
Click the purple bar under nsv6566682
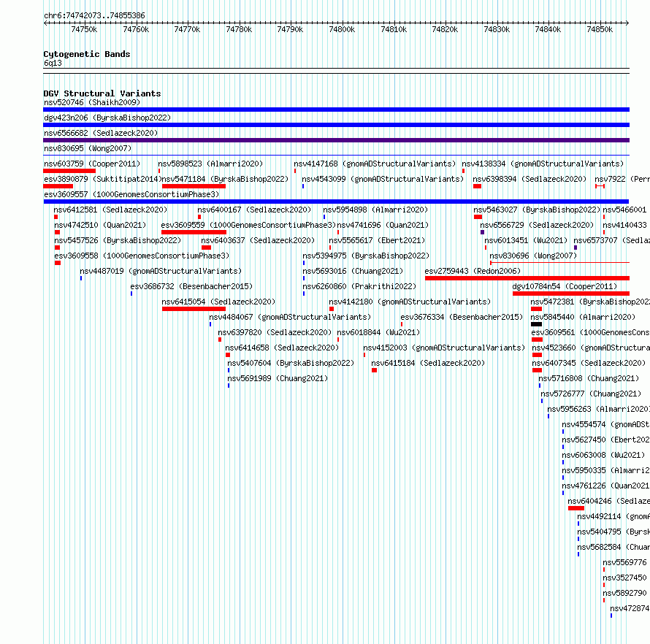pos(336,140)
